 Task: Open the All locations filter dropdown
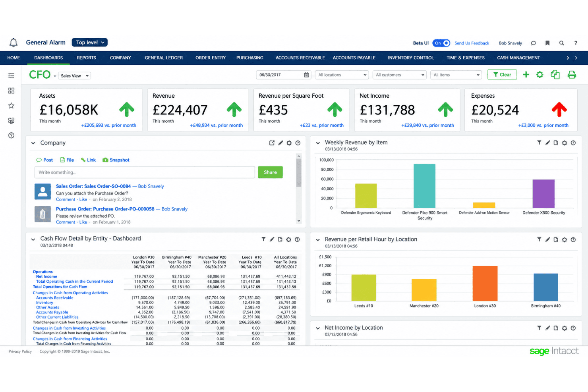tap(342, 75)
